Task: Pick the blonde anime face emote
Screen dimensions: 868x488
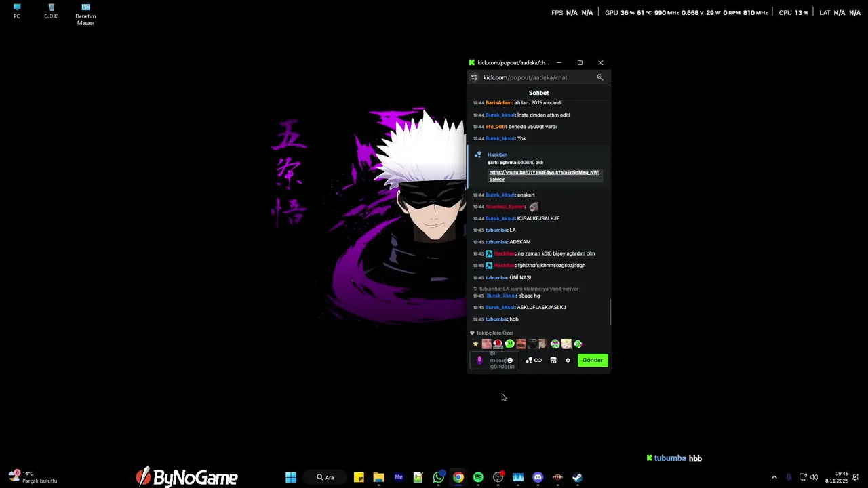Action: pos(566,344)
